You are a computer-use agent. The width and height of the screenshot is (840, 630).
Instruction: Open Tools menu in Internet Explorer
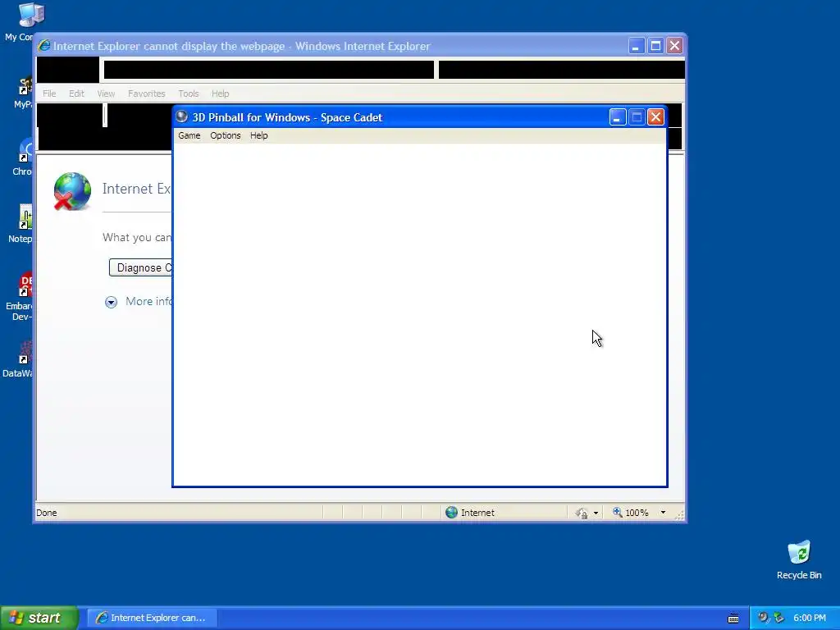click(188, 94)
